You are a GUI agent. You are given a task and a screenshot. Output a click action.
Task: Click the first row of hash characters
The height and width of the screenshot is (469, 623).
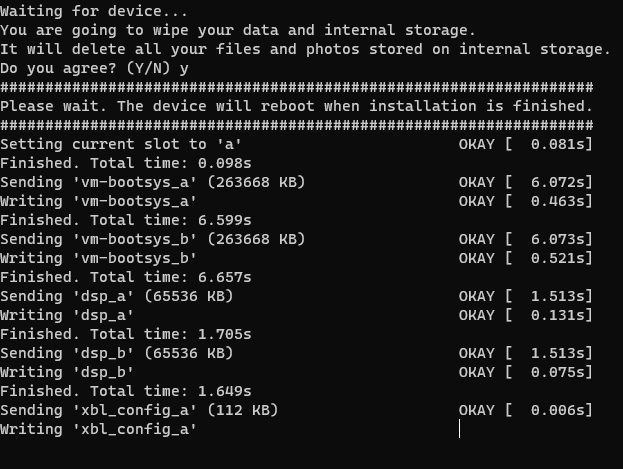click(296, 87)
